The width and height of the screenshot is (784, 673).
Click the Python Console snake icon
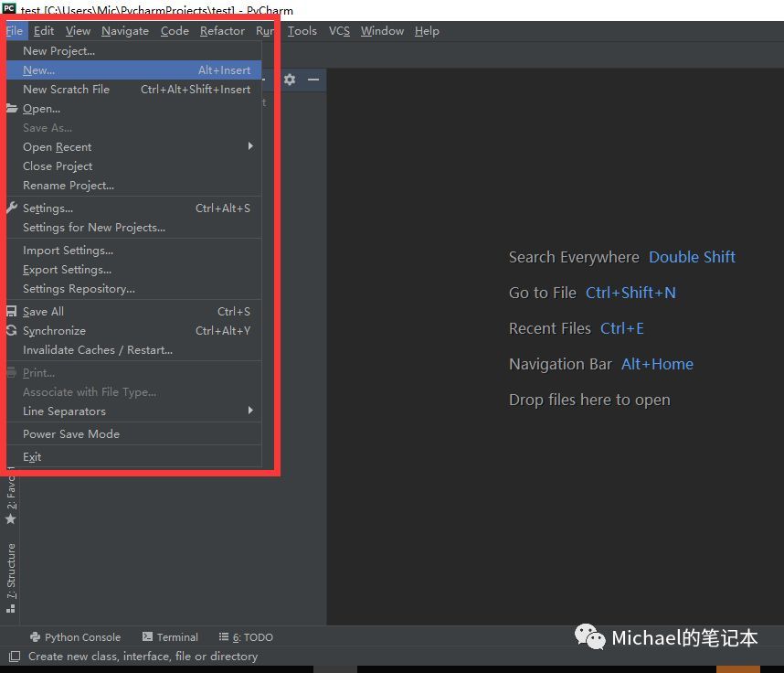(x=36, y=637)
